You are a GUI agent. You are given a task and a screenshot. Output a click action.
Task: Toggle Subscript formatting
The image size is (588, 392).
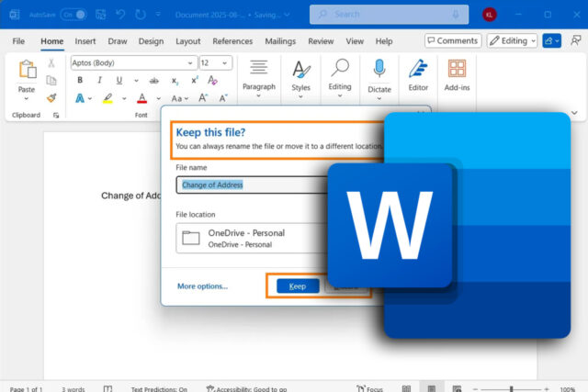click(175, 81)
